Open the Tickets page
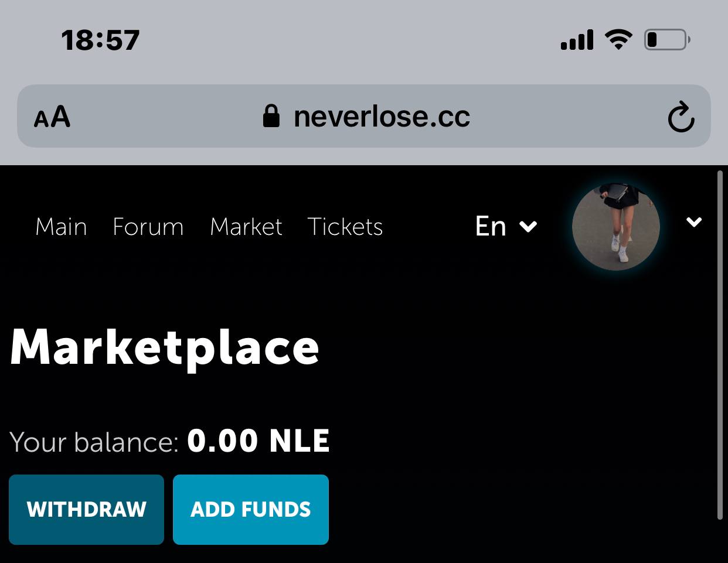Image resolution: width=728 pixels, height=563 pixels. tap(345, 227)
